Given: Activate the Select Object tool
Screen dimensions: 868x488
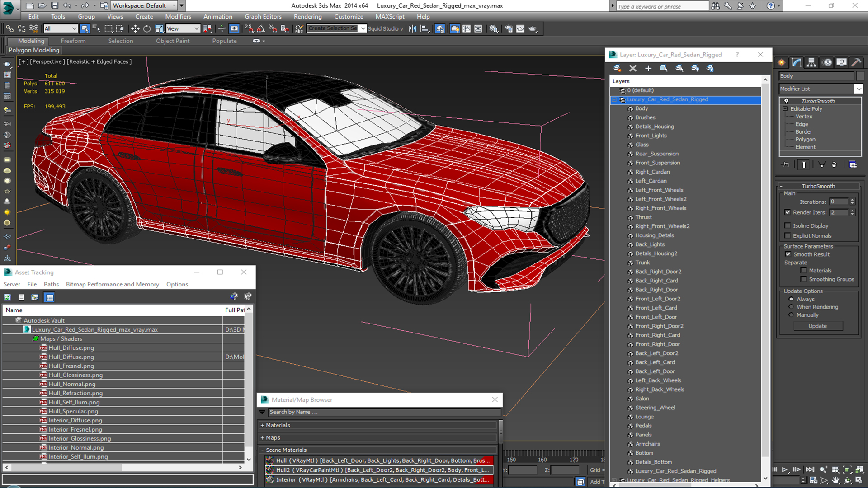Looking at the screenshot, I should [85, 28].
